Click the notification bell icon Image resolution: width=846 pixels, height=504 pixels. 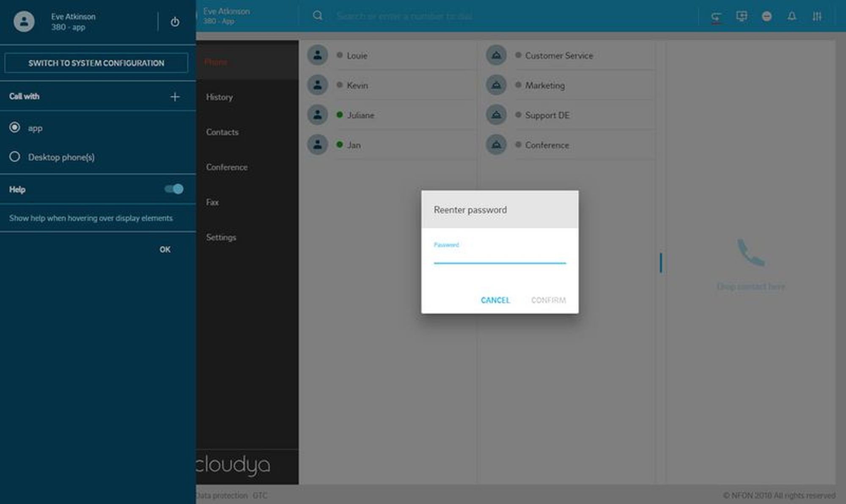point(792,16)
